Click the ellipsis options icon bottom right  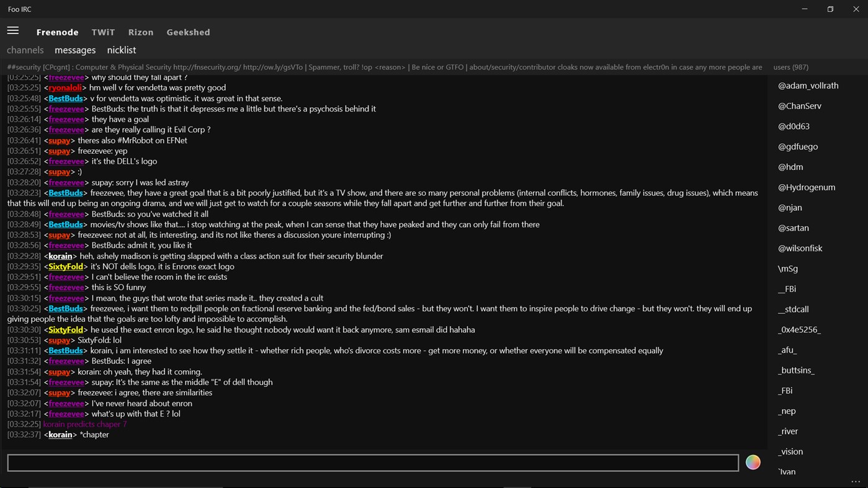coord(856,481)
